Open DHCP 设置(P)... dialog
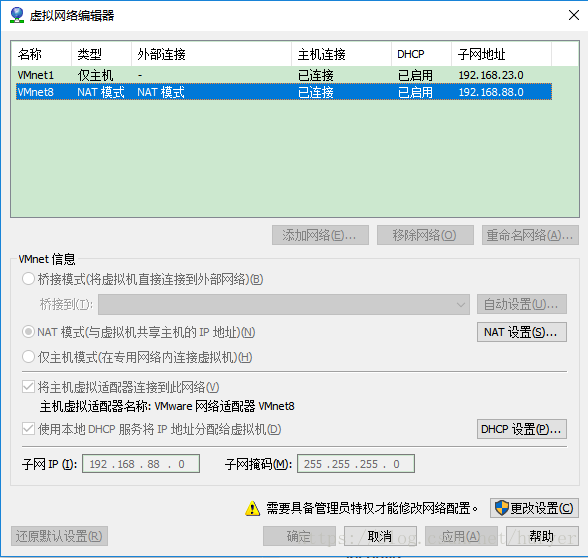The height and width of the screenshot is (558, 588). click(522, 429)
